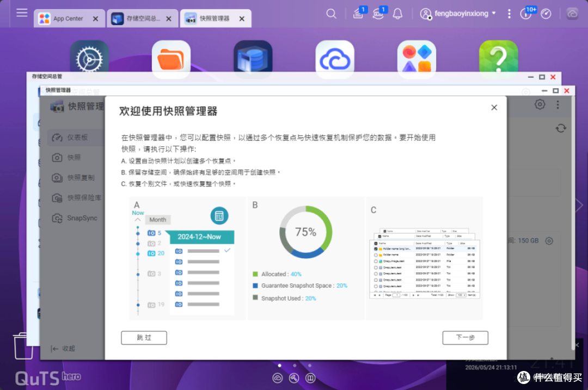The width and height of the screenshot is (588, 390).
Task: Click the gear next to 150 GB
Action: pyautogui.click(x=549, y=241)
